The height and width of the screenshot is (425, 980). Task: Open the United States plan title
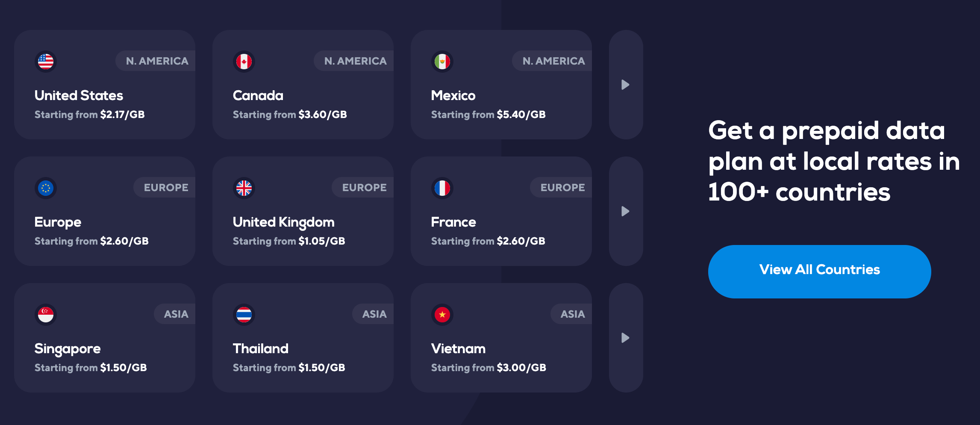click(79, 95)
